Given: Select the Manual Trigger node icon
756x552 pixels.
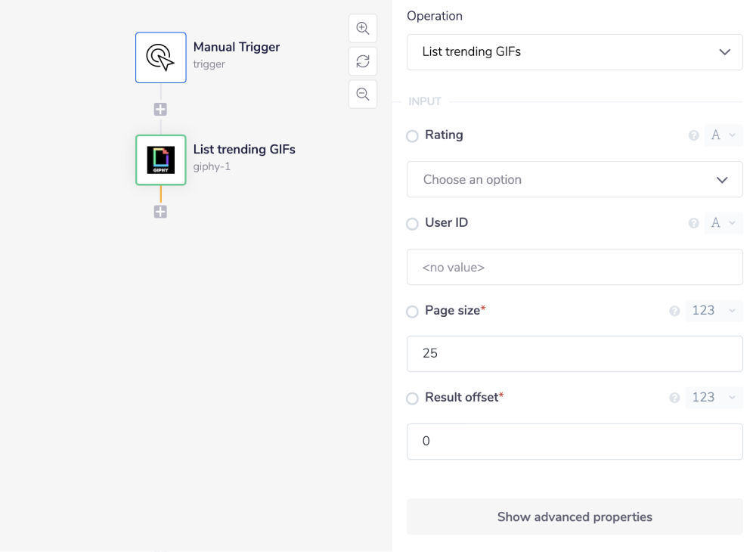Looking at the screenshot, I should (x=161, y=57).
